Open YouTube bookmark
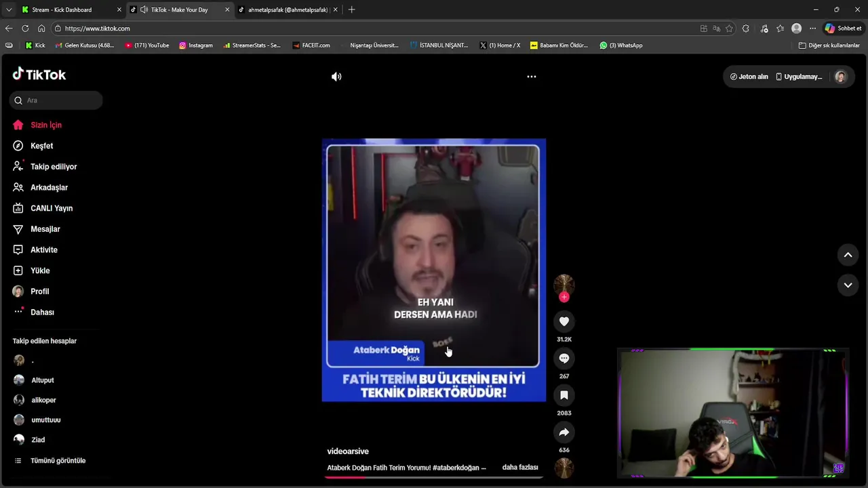The height and width of the screenshot is (488, 868). point(147,45)
